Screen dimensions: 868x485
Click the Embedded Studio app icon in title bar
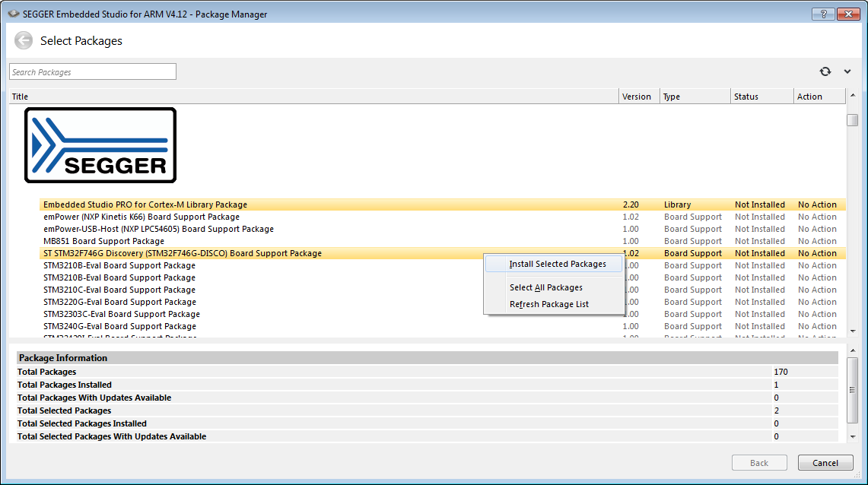pos(13,14)
